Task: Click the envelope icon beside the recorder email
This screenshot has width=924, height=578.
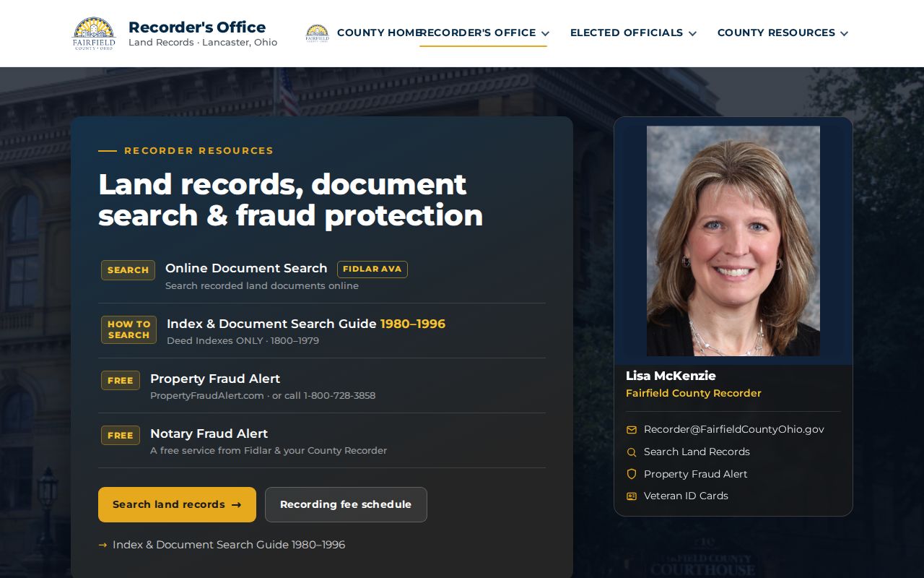Action: pos(632,430)
